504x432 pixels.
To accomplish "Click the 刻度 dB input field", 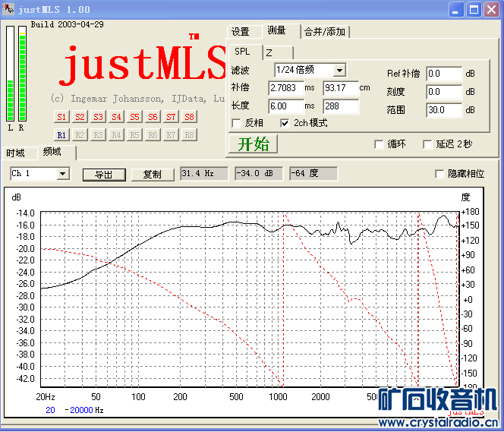I will [444, 93].
